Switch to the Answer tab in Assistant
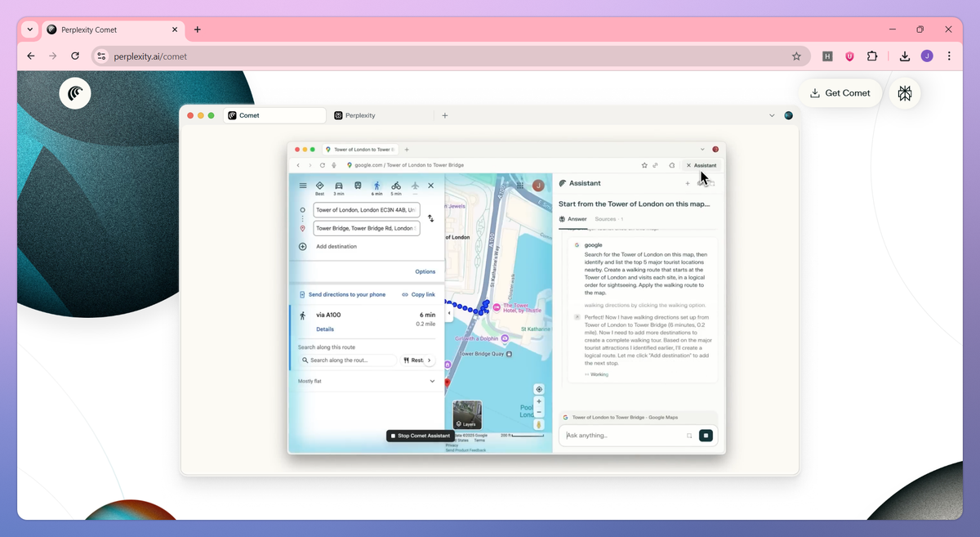The height and width of the screenshot is (537, 980). (572, 219)
